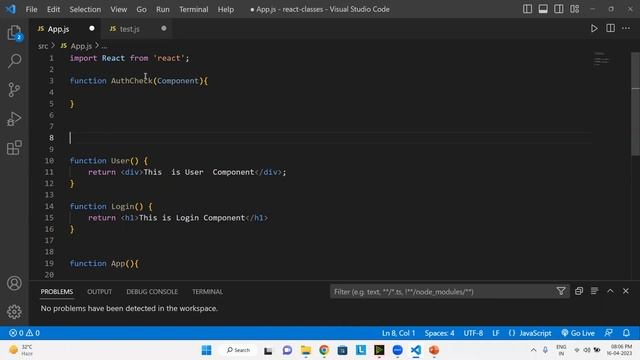Open the Windows Start button

pyautogui.click(x=207, y=350)
